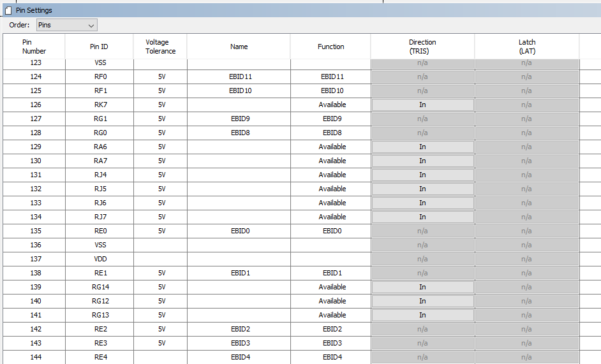601x364 pixels.
Task: Toggle the In direction button for RJ7
Action: (x=422, y=217)
